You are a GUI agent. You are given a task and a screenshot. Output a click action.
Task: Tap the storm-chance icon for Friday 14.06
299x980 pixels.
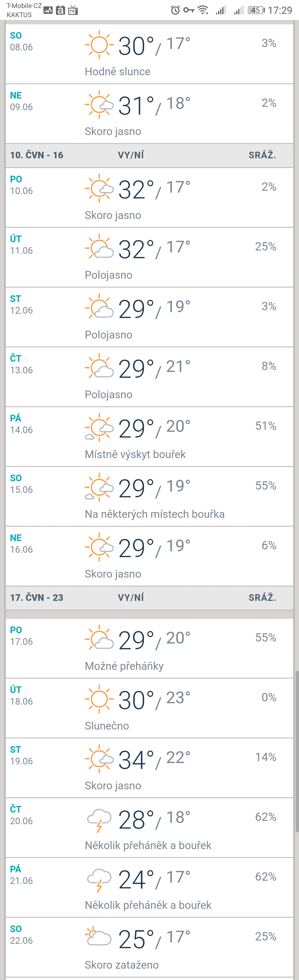pyautogui.click(x=99, y=427)
